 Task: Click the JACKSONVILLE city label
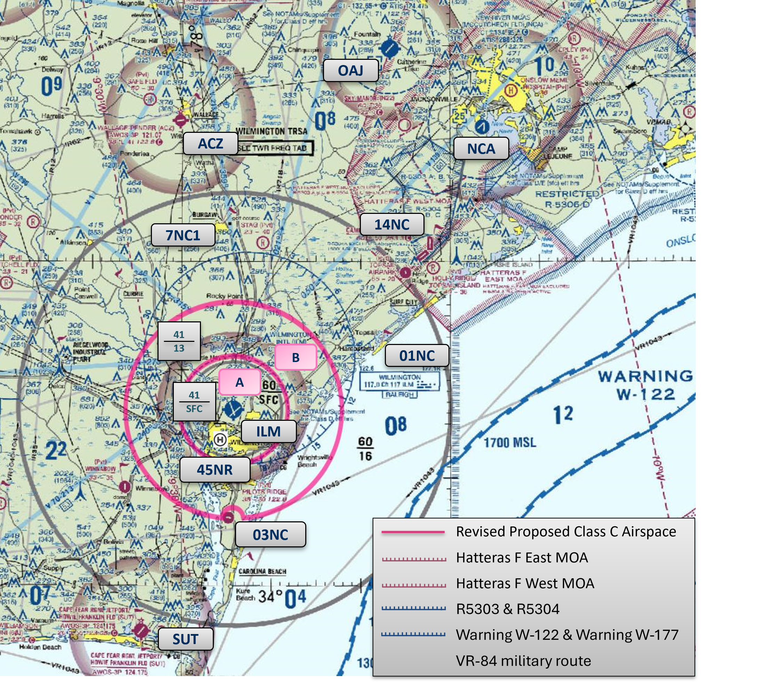pos(434,99)
